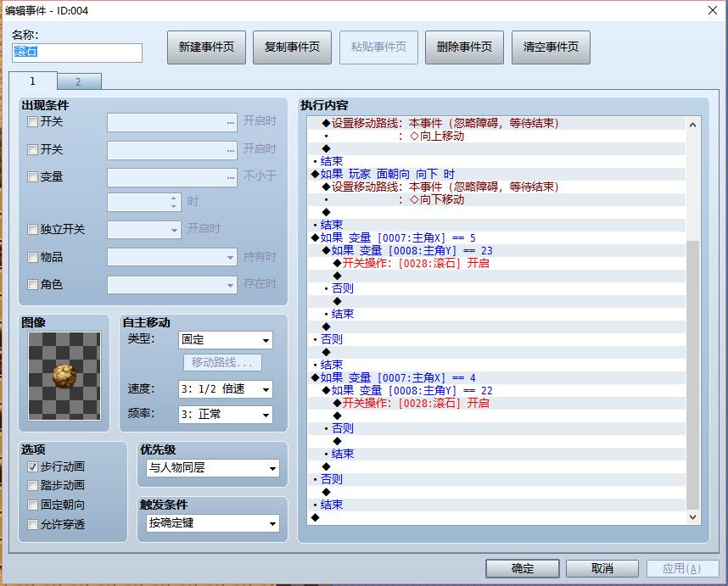728x586 pixels.
Task: Click the 移动路线... button
Action: click(222, 362)
